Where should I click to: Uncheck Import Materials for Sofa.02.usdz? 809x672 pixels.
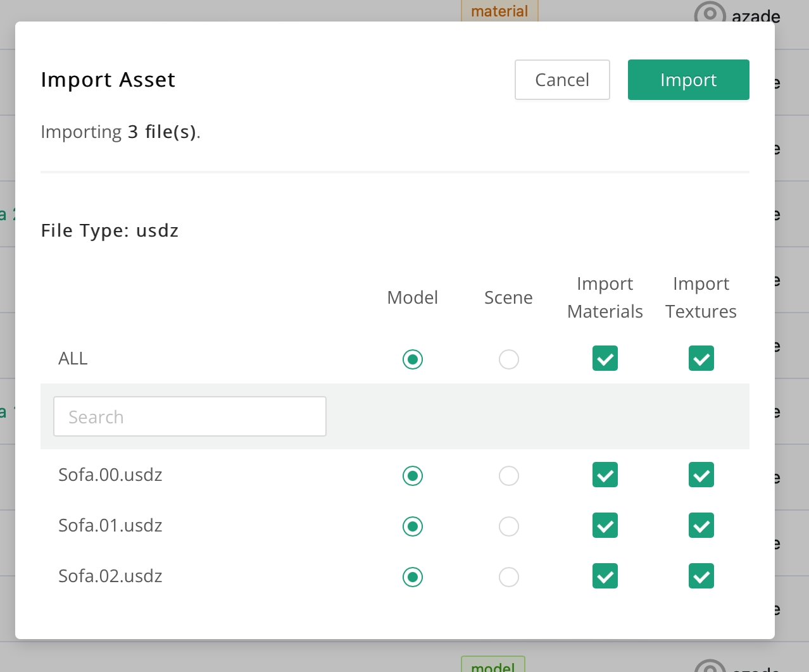(x=605, y=576)
